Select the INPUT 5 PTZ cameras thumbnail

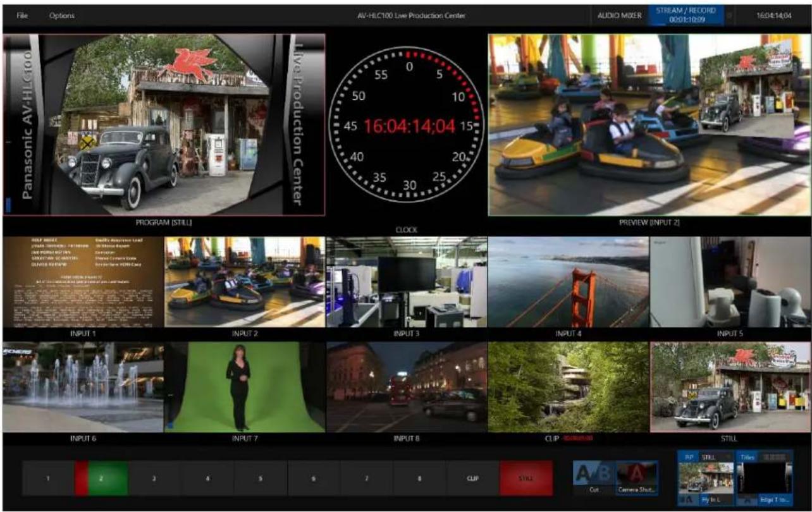click(730, 282)
